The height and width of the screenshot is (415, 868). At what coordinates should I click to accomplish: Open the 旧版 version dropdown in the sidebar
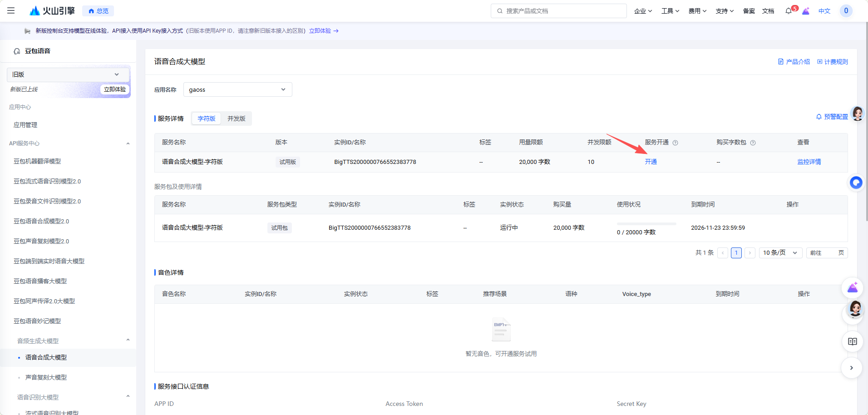point(68,74)
